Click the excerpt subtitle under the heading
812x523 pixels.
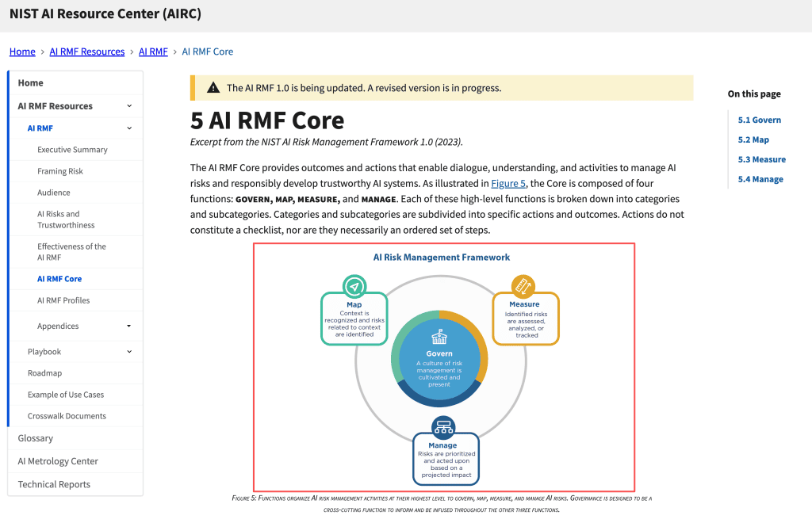[x=326, y=143]
